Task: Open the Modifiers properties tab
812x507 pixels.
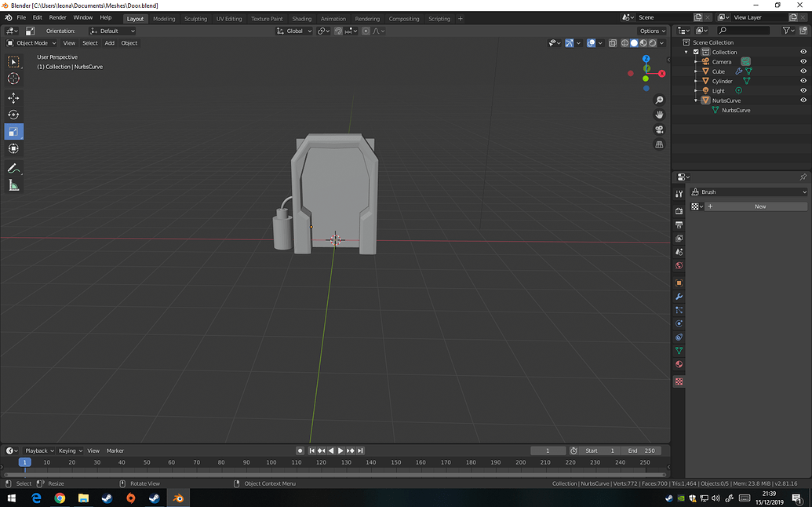Action: click(x=679, y=297)
